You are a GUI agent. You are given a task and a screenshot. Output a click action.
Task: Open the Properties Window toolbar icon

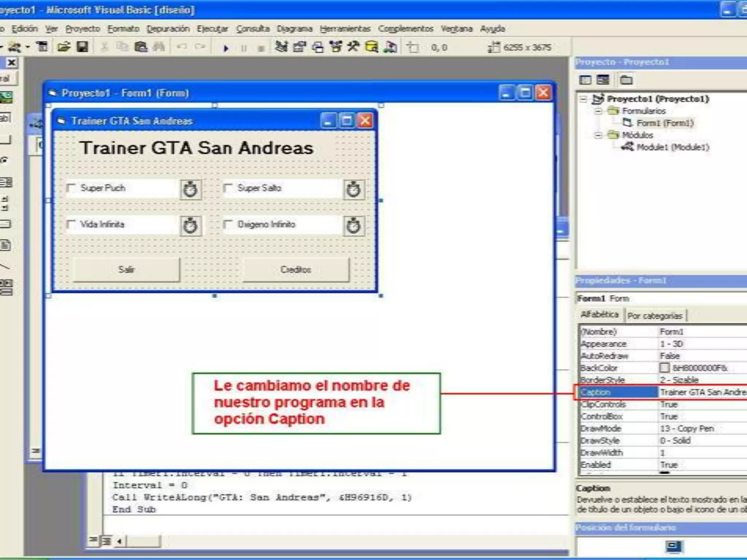click(x=299, y=47)
